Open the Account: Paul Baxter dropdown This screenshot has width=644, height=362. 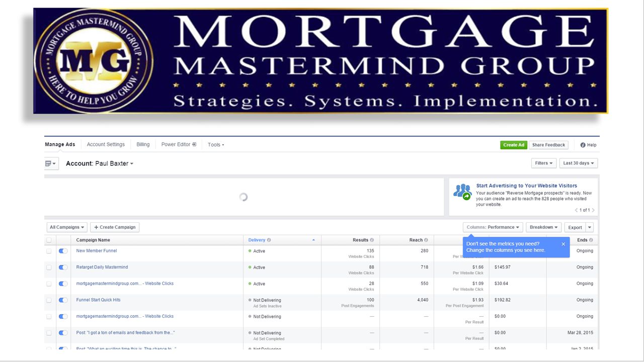click(x=100, y=163)
